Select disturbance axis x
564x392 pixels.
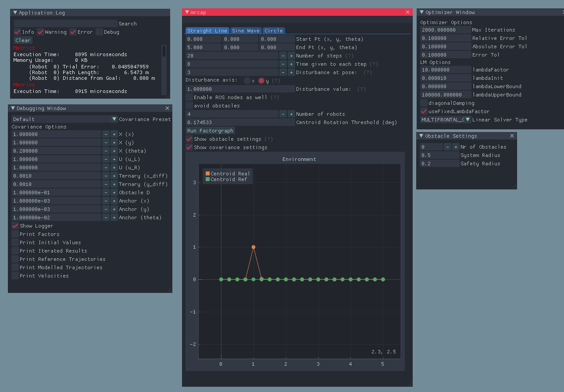tap(247, 81)
